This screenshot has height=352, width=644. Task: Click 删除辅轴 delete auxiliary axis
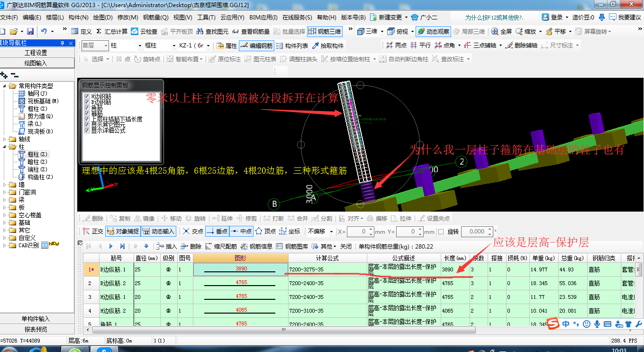521,46
